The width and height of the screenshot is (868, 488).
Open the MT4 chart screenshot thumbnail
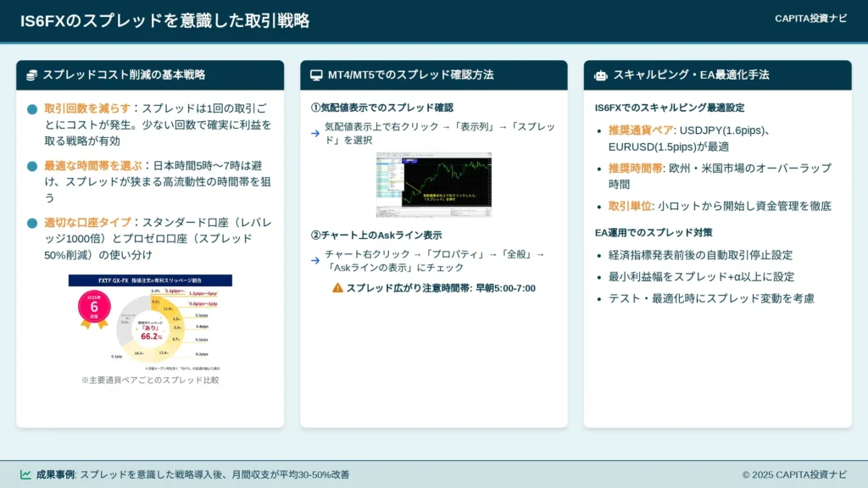click(x=434, y=185)
